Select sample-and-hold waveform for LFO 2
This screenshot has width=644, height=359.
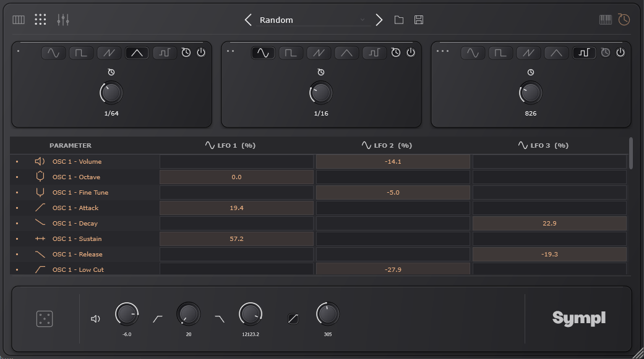click(374, 53)
